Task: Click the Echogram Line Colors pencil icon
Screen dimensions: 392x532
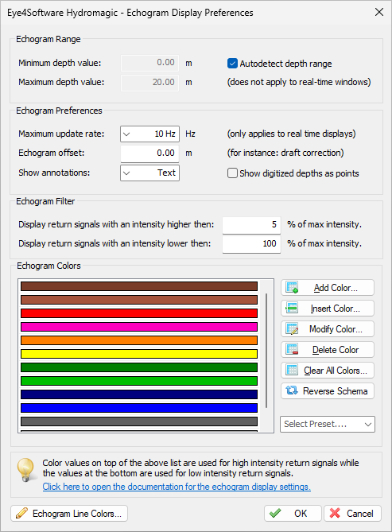Action: pyautogui.click(x=21, y=513)
